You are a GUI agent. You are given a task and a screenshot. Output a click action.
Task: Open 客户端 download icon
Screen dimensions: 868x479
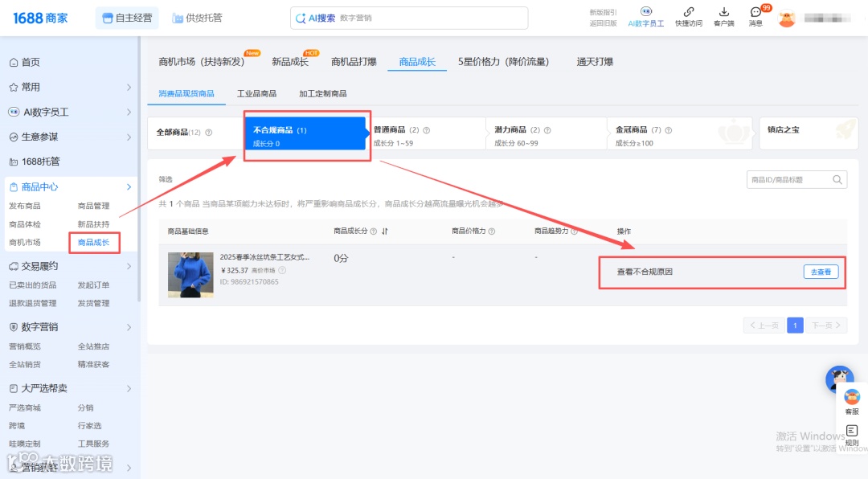click(723, 11)
